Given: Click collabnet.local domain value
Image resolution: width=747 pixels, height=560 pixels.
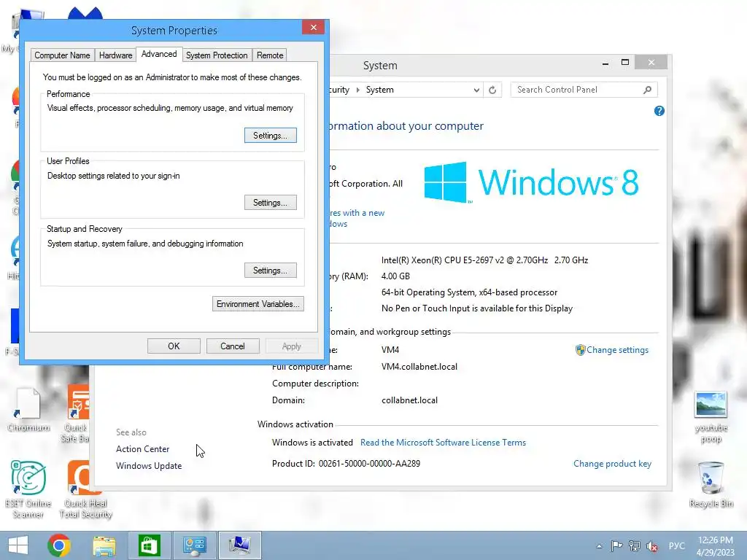Looking at the screenshot, I should coord(409,400).
